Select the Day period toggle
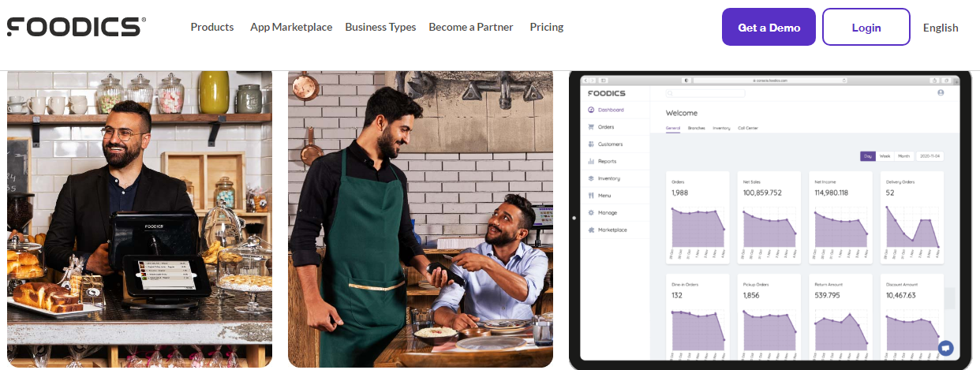Screen dimensions: 980x370 coord(868,156)
